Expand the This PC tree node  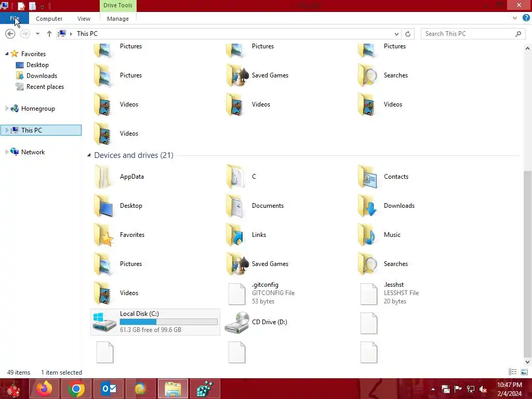(7, 130)
